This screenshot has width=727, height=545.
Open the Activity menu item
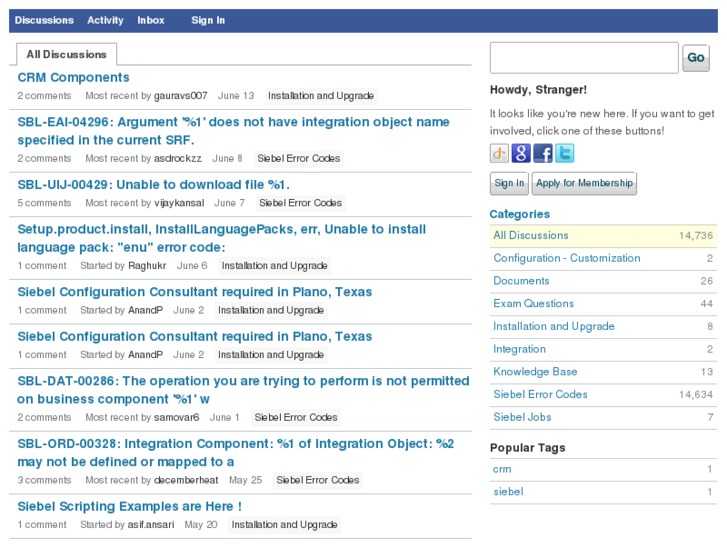point(105,20)
